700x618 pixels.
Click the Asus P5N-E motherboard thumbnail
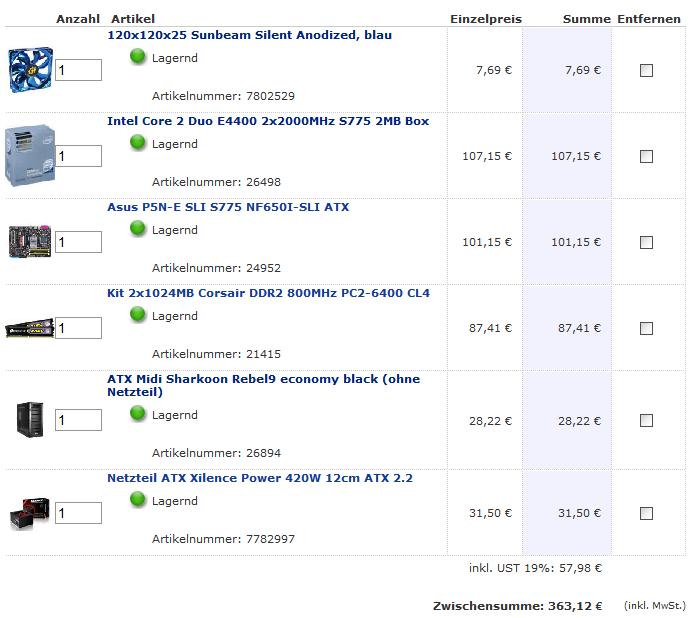click(30, 242)
